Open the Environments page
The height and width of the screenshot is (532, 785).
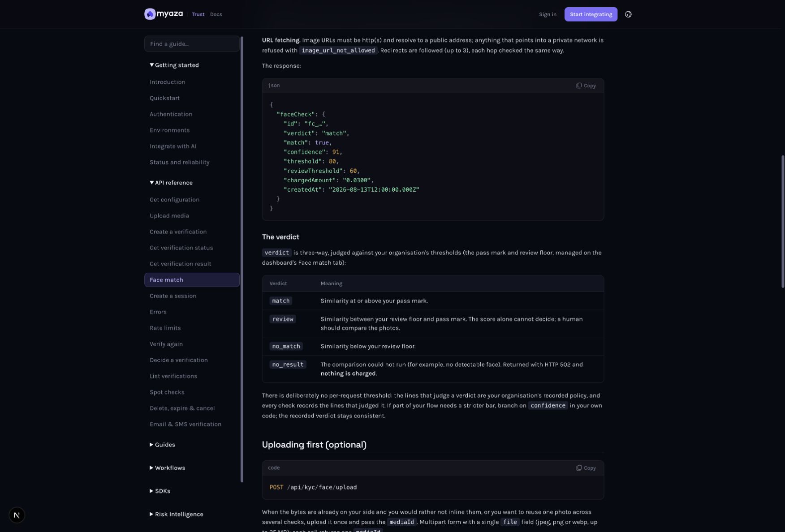point(169,130)
